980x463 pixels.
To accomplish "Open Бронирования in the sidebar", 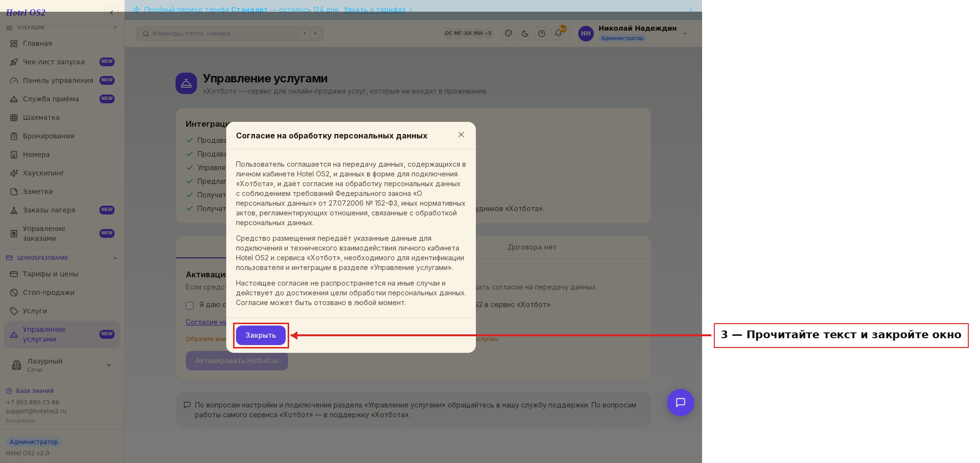I will tap(62, 136).
